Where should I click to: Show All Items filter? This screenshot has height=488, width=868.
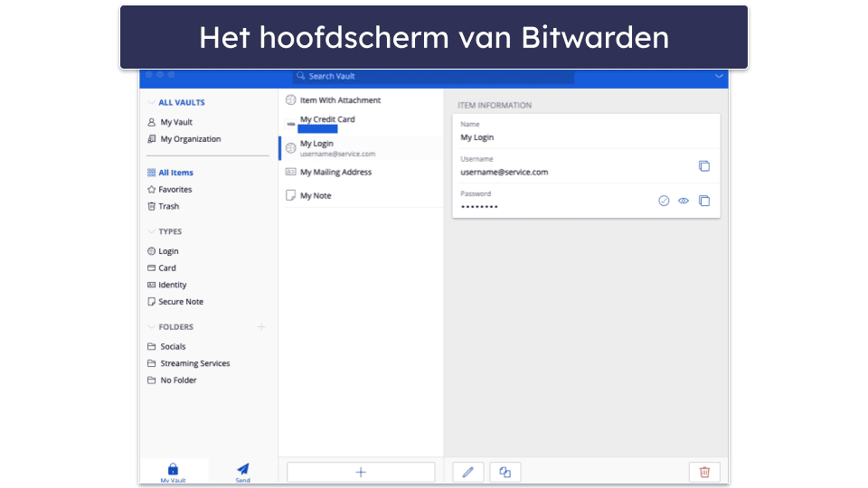point(171,173)
